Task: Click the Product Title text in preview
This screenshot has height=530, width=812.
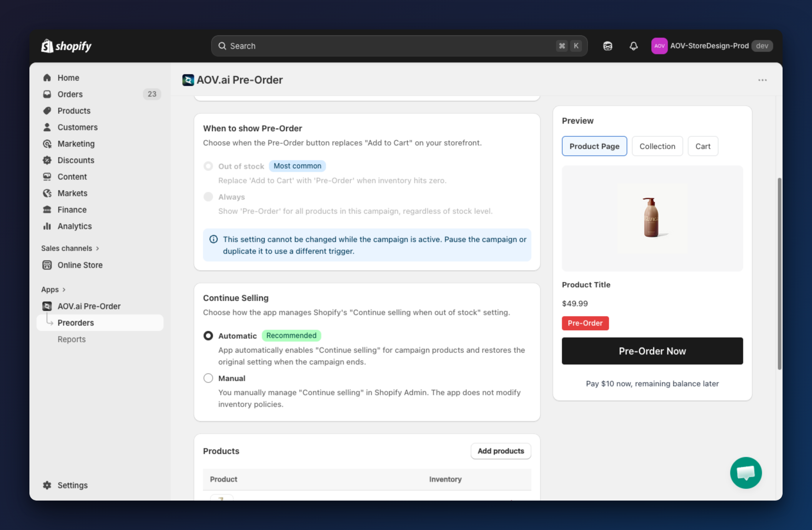Action: click(x=586, y=284)
